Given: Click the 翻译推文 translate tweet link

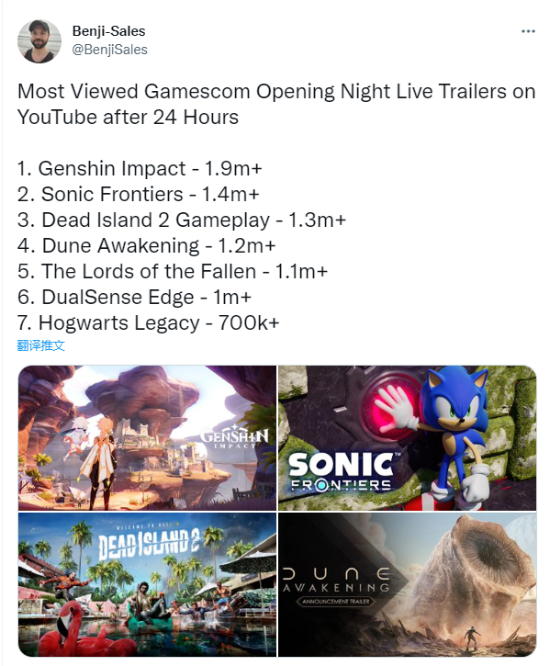Looking at the screenshot, I should [x=41, y=345].
